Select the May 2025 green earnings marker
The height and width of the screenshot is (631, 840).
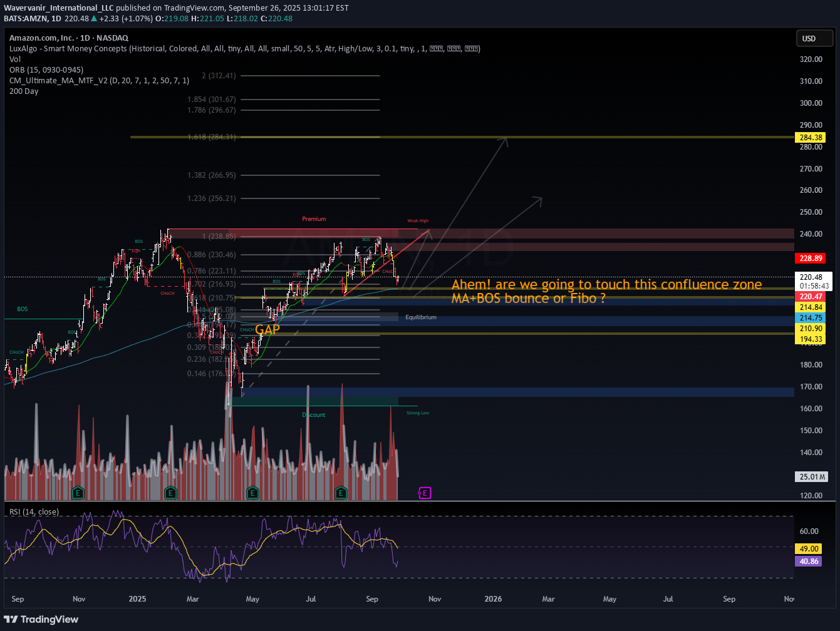[252, 493]
